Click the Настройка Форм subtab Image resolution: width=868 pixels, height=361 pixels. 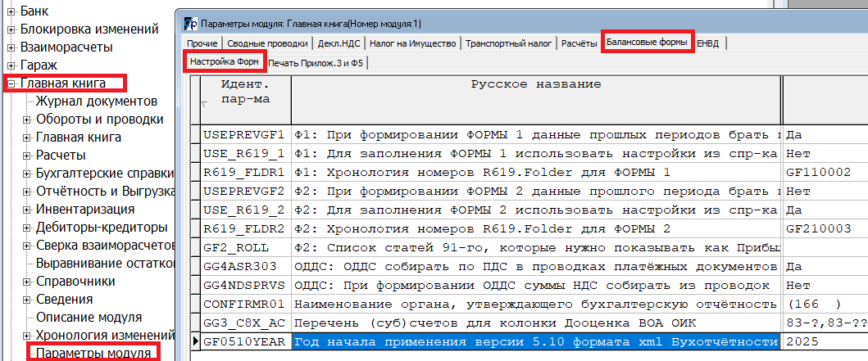(x=225, y=61)
